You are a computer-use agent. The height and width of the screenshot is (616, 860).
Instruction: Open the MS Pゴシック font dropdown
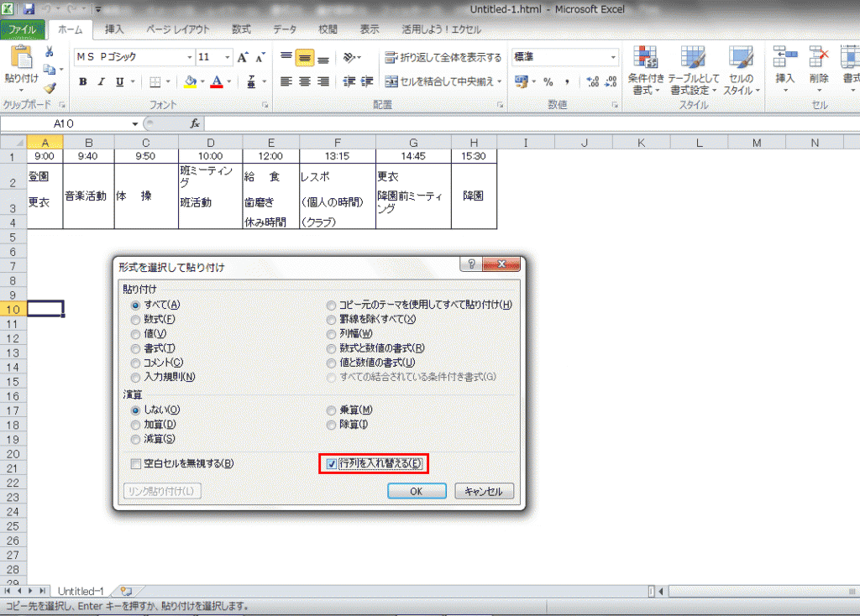(189, 57)
